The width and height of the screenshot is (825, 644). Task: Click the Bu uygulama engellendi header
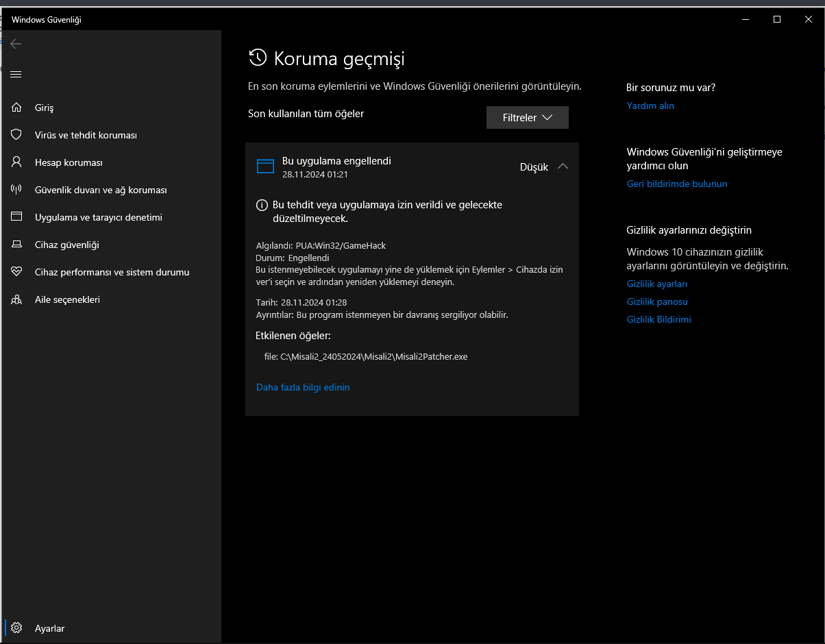(336, 161)
